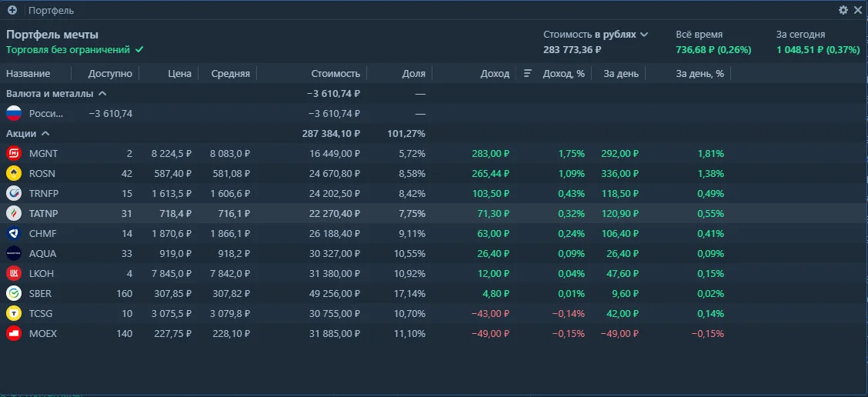The height and width of the screenshot is (397, 868).
Task: Select the CHMF ticker row
Action: pyautogui.click(x=434, y=233)
